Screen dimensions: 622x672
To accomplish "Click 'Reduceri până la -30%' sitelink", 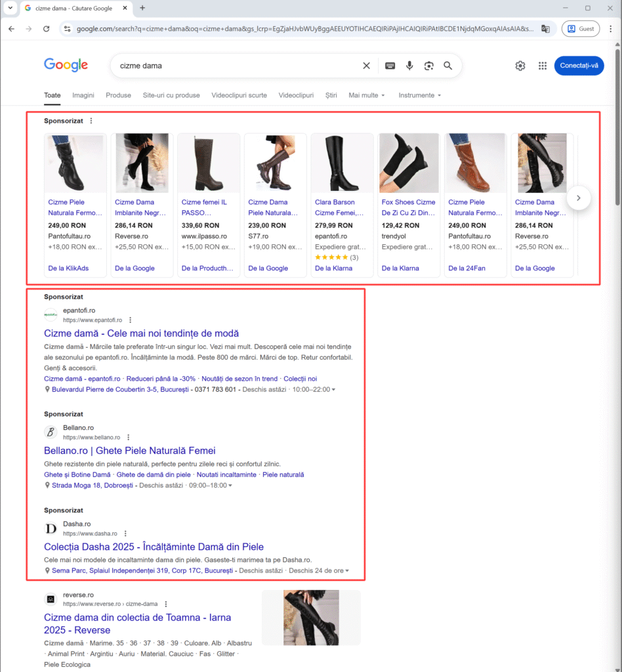I will coord(161,379).
